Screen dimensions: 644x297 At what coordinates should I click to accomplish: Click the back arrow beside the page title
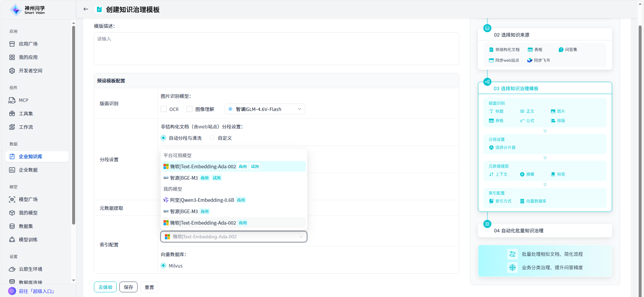point(86,9)
